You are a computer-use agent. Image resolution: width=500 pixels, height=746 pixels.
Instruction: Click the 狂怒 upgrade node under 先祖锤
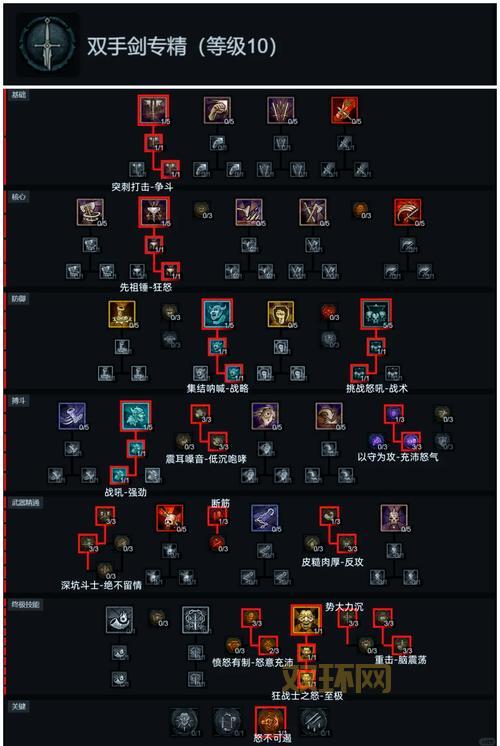click(170, 271)
